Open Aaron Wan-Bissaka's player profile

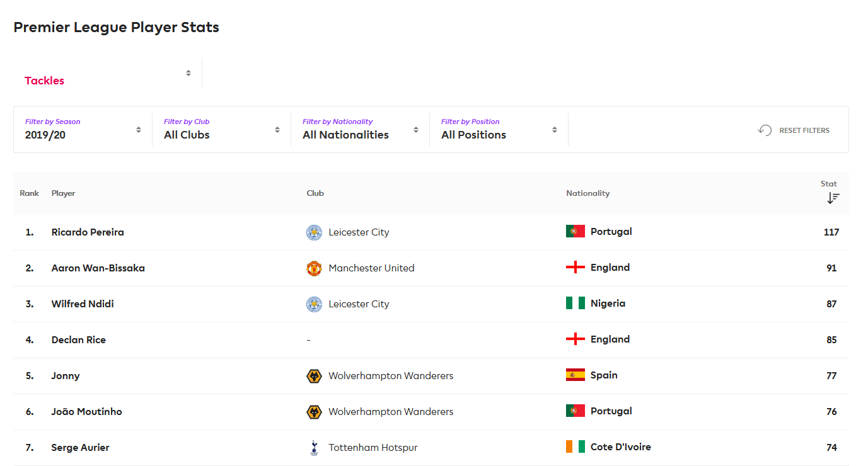coord(98,268)
